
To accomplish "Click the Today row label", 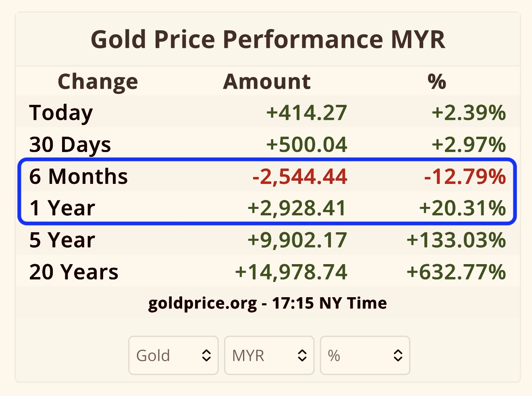I will point(61,113).
